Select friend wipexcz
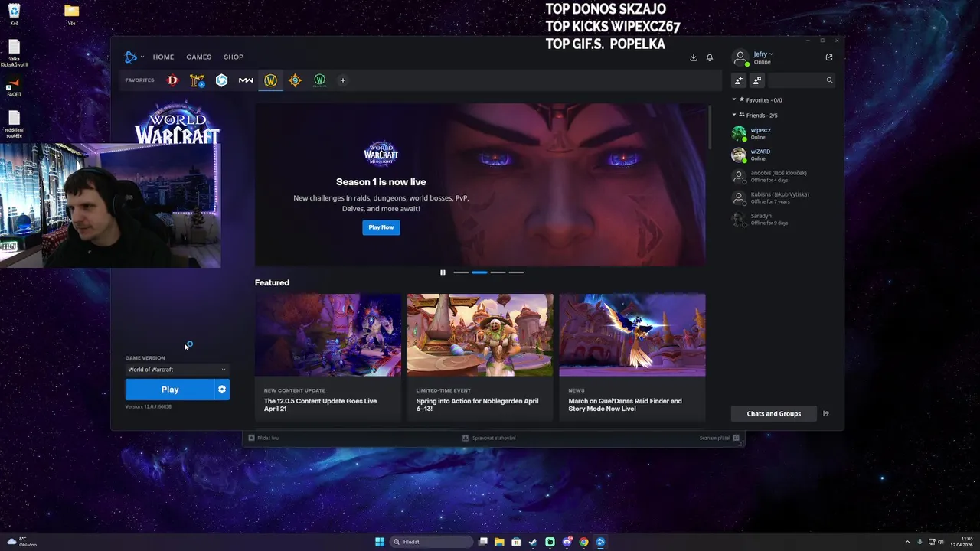 click(x=781, y=133)
